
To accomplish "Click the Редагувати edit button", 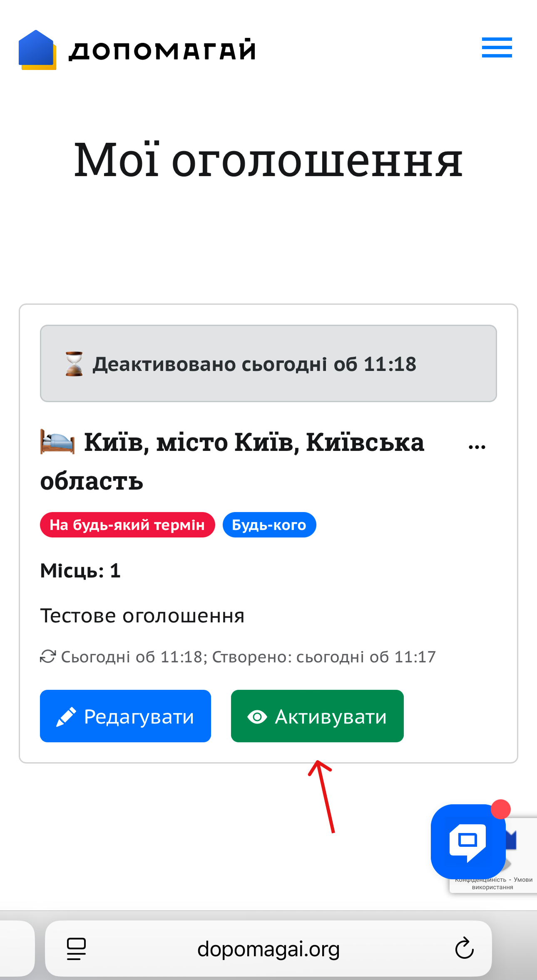I will [125, 716].
